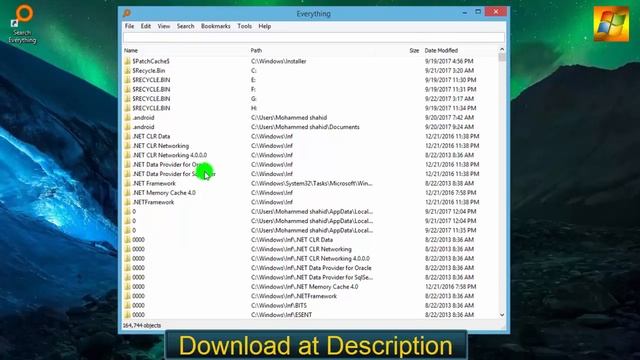Select the .NET Memory Cache 4.0 folder icon

[127, 193]
